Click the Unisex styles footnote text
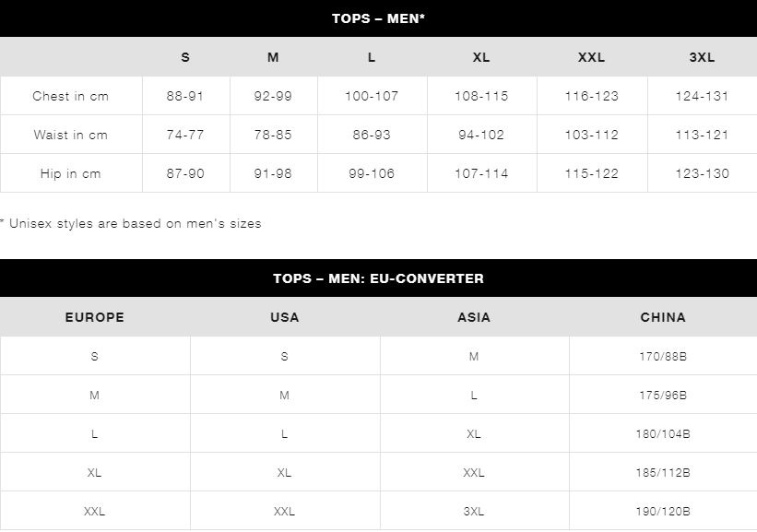The height and width of the screenshot is (532, 757). click(x=130, y=223)
